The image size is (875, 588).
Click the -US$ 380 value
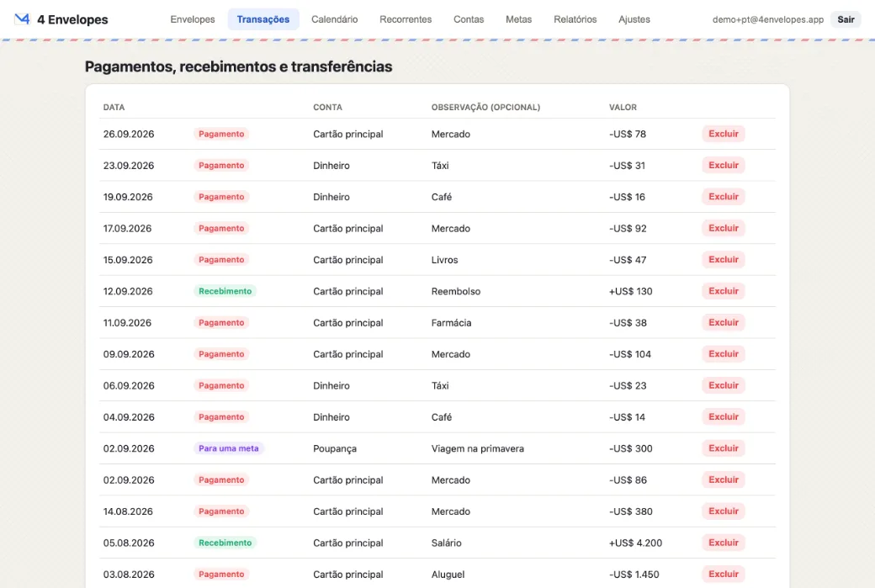click(630, 511)
